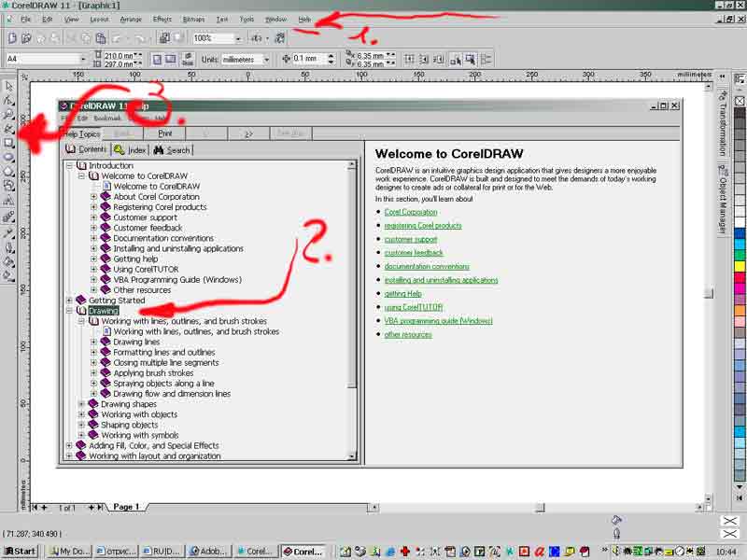Screen dimensions: 747x560
Task: Select the Shape tool in the toolbox
Action: 8,101
